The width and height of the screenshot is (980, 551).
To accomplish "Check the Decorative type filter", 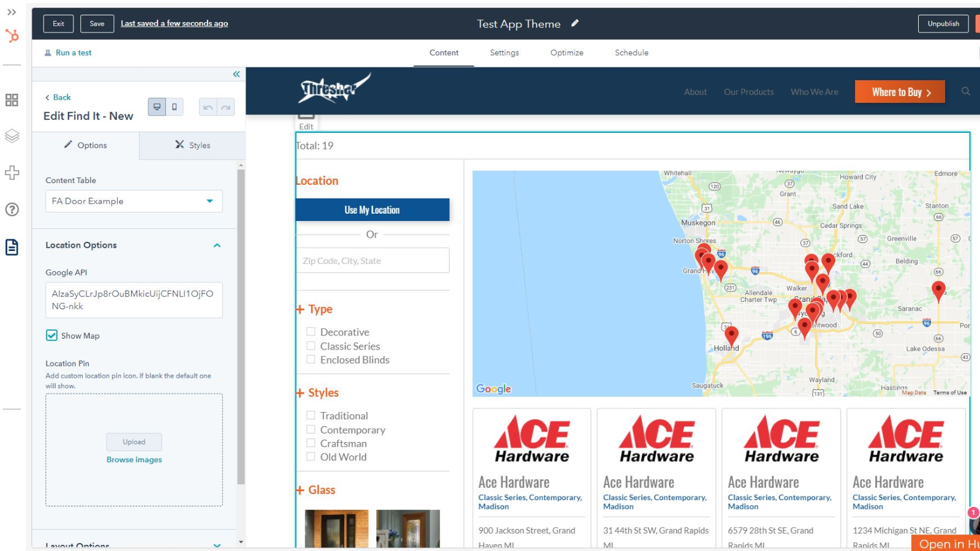I will [x=311, y=331].
